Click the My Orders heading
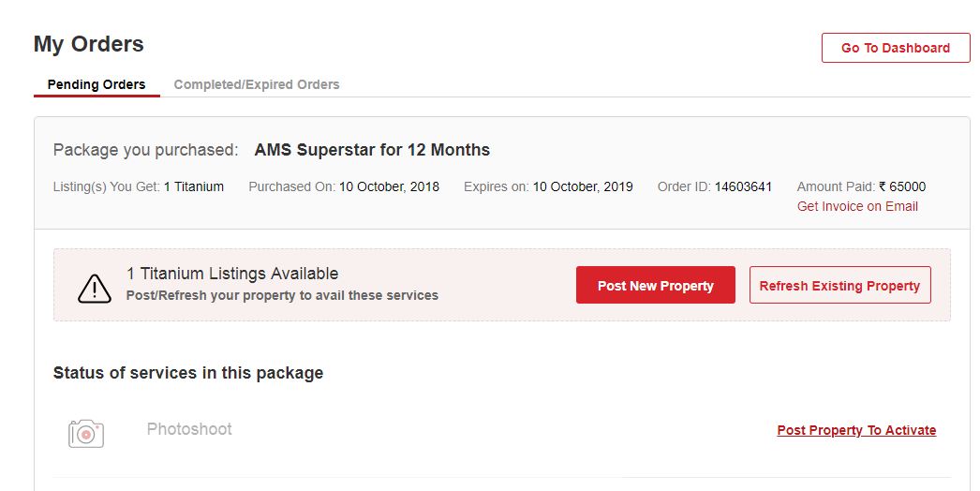This screenshot has width=980, height=491. point(89,44)
